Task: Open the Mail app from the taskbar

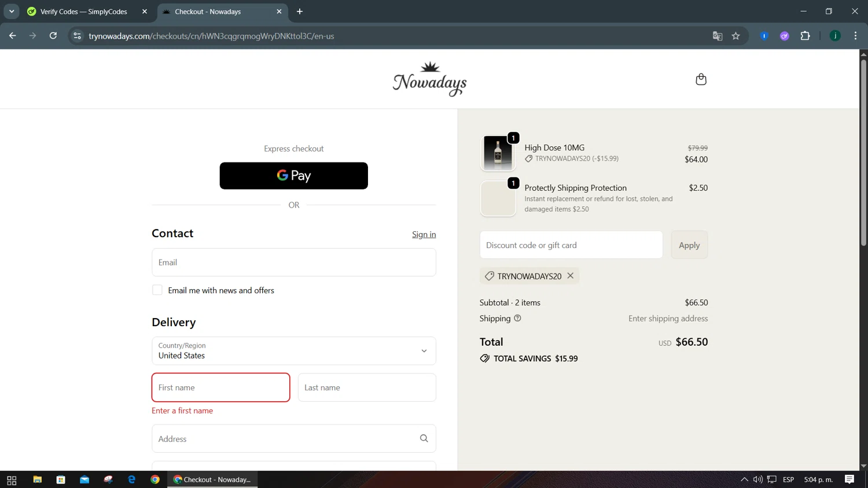Action: pos(84,480)
